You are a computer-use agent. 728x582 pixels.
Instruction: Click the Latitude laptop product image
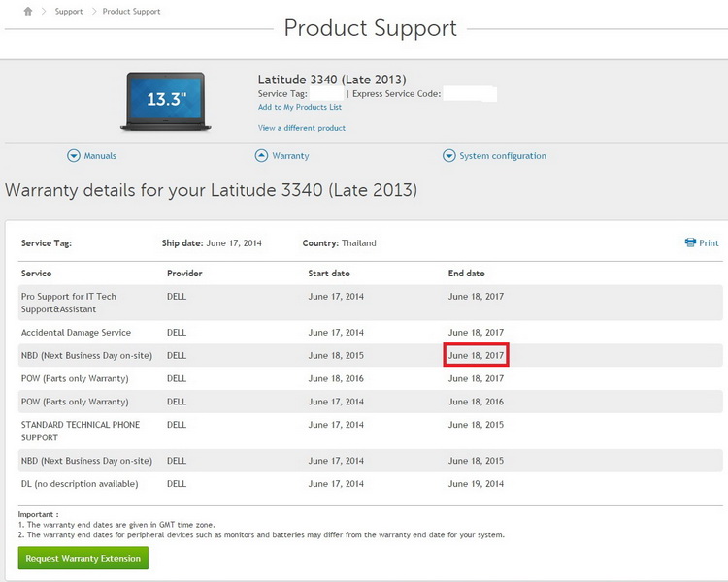[163, 100]
